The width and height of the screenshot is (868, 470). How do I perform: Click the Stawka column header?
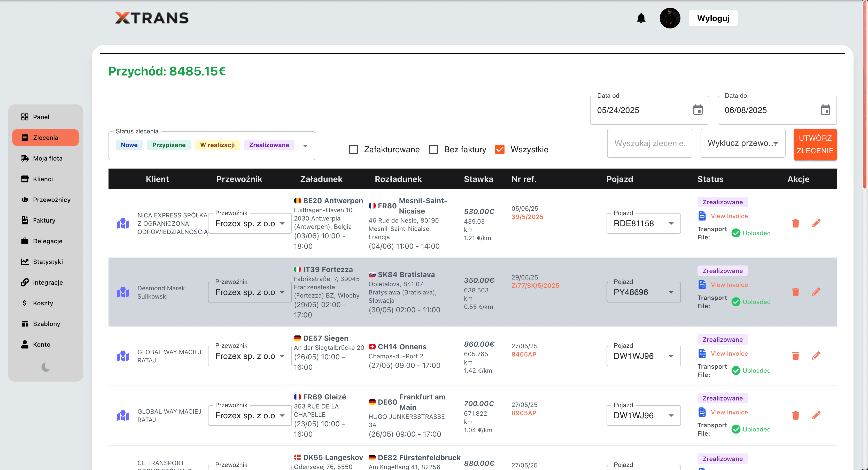478,179
